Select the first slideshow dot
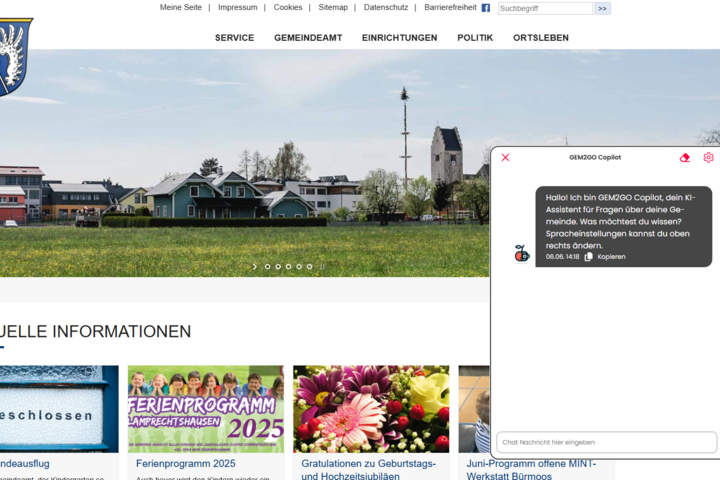Screen dimensions: 720x480 (x=267, y=266)
